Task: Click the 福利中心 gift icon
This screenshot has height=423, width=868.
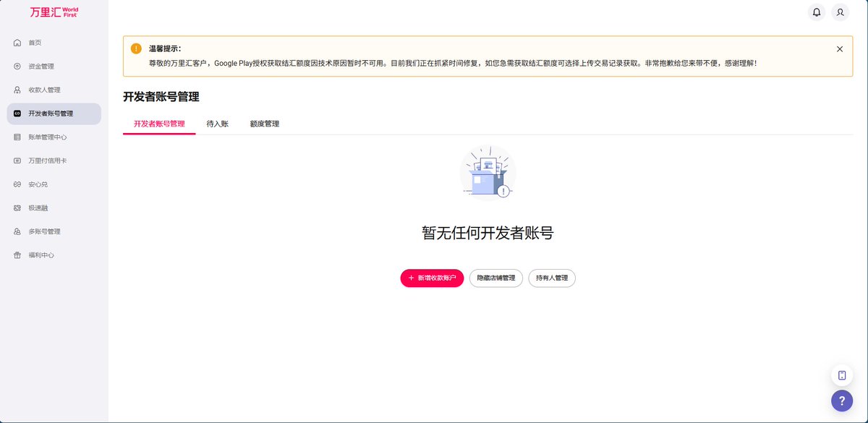Action: point(17,255)
